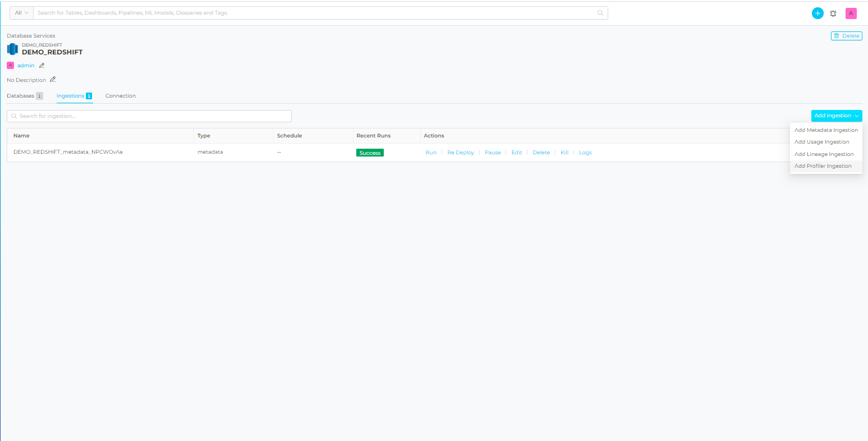This screenshot has width=868, height=441.
Task: Edit description using the pencil icon
Action: (53, 80)
